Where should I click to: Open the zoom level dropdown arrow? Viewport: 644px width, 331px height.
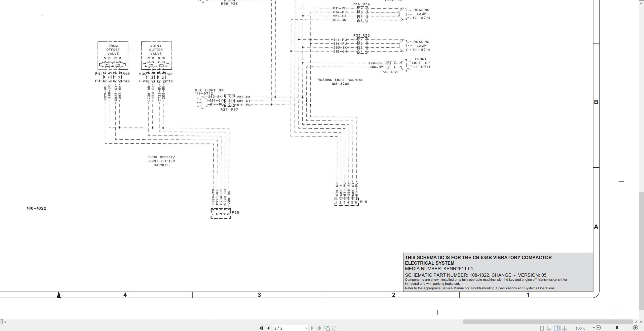[x=594, y=328]
